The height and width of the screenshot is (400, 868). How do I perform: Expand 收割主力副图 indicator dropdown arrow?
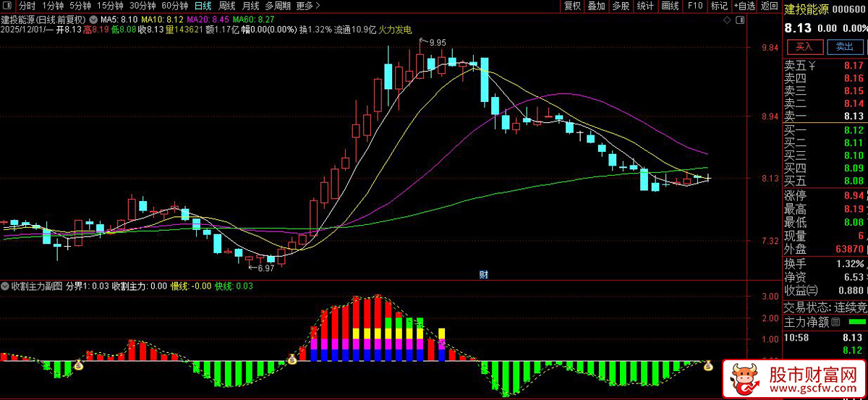point(6,286)
